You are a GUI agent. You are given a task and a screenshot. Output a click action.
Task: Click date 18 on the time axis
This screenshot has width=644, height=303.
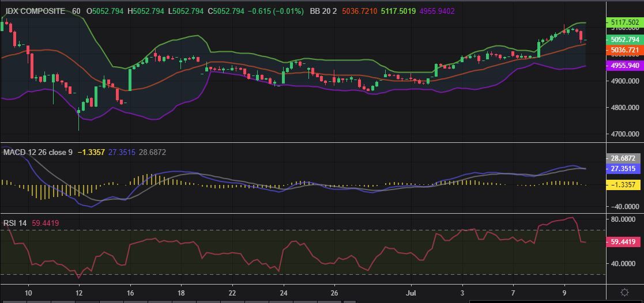(x=181, y=292)
